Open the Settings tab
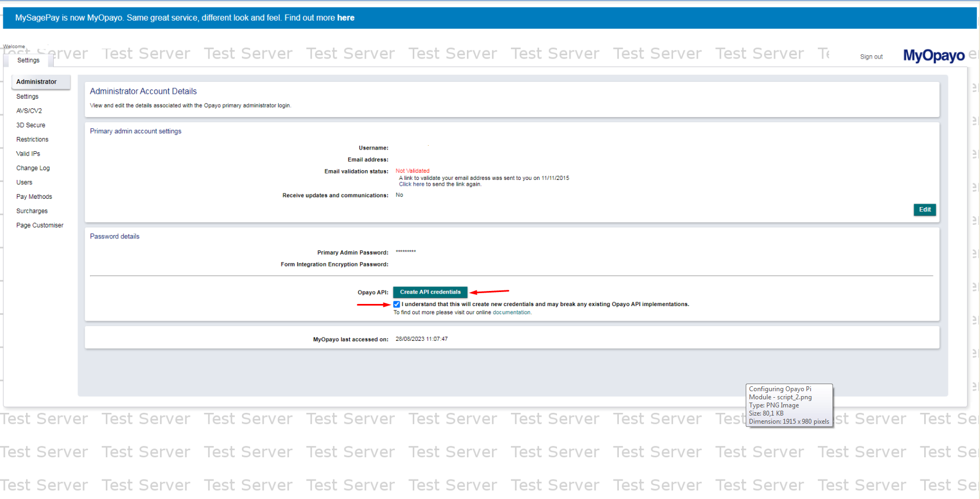Viewport: 980px width, 499px height. click(x=28, y=60)
